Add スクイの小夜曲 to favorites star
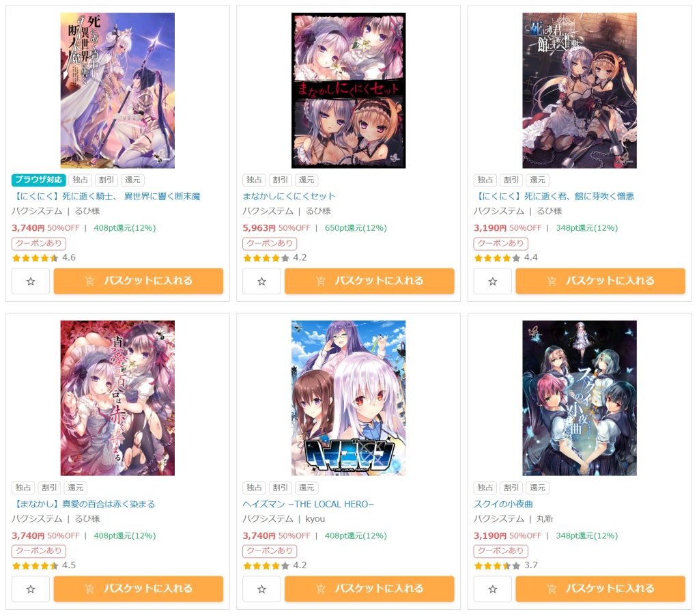Viewport: 699px width, 616px height. [493, 589]
